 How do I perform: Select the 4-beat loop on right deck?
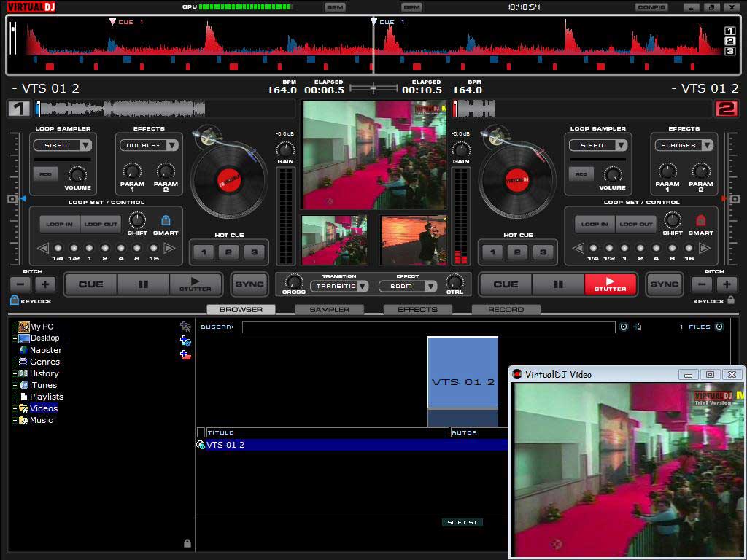click(x=657, y=248)
